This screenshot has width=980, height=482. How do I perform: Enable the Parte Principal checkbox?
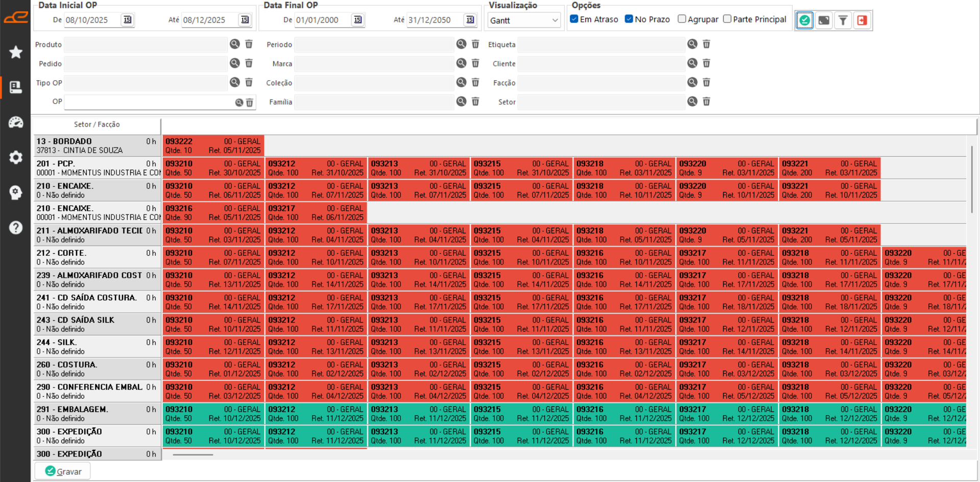pyautogui.click(x=727, y=19)
